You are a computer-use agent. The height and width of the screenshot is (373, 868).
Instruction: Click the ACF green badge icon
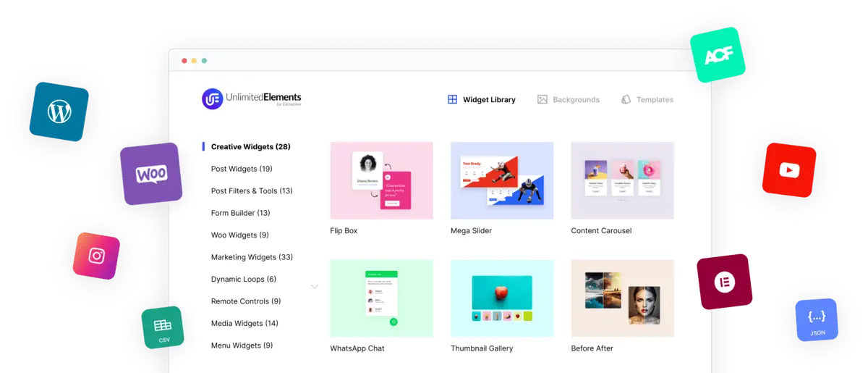point(717,54)
